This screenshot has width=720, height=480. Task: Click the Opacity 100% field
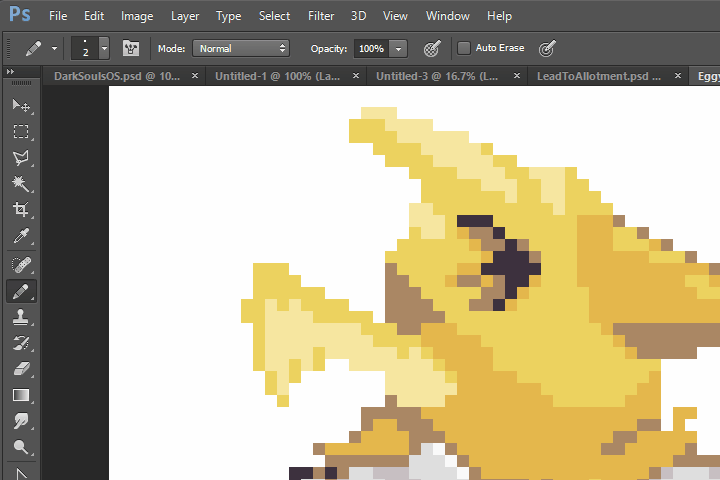[x=371, y=48]
